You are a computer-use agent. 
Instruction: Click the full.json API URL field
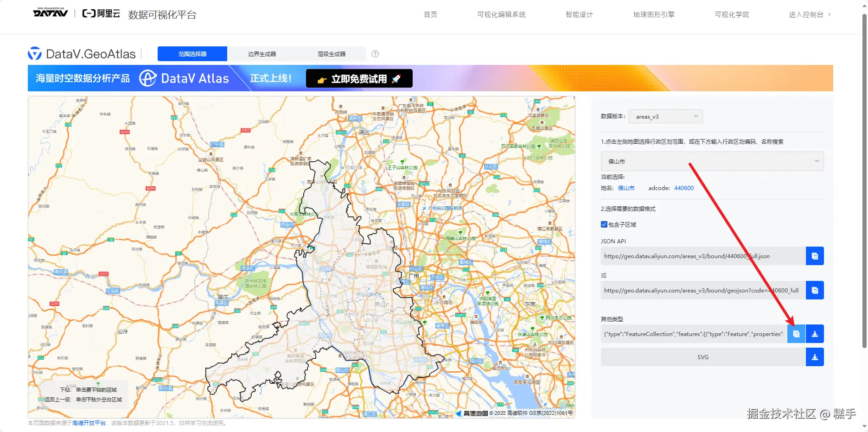click(703, 256)
